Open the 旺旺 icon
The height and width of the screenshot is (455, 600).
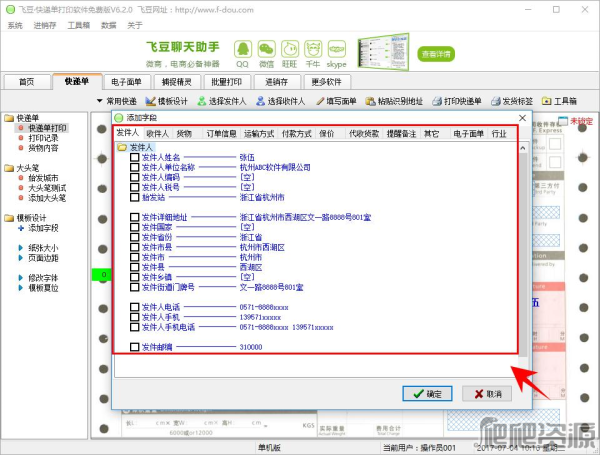click(290, 49)
